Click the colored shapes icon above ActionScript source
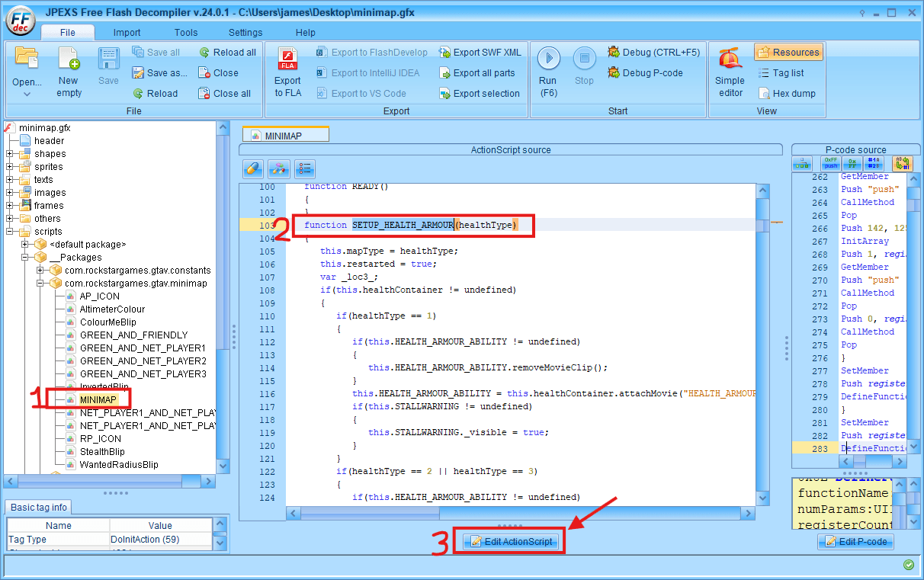This screenshot has width=924, height=580. [279, 168]
